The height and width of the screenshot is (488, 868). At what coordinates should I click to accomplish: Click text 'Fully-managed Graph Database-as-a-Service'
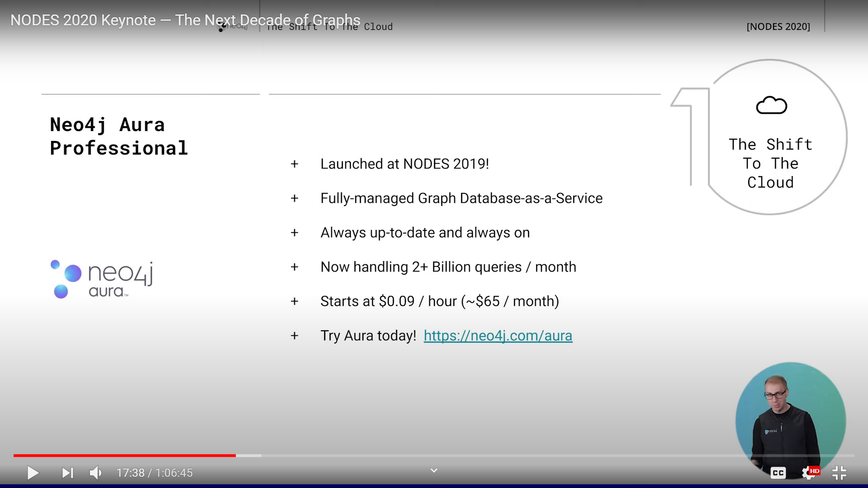(x=462, y=198)
